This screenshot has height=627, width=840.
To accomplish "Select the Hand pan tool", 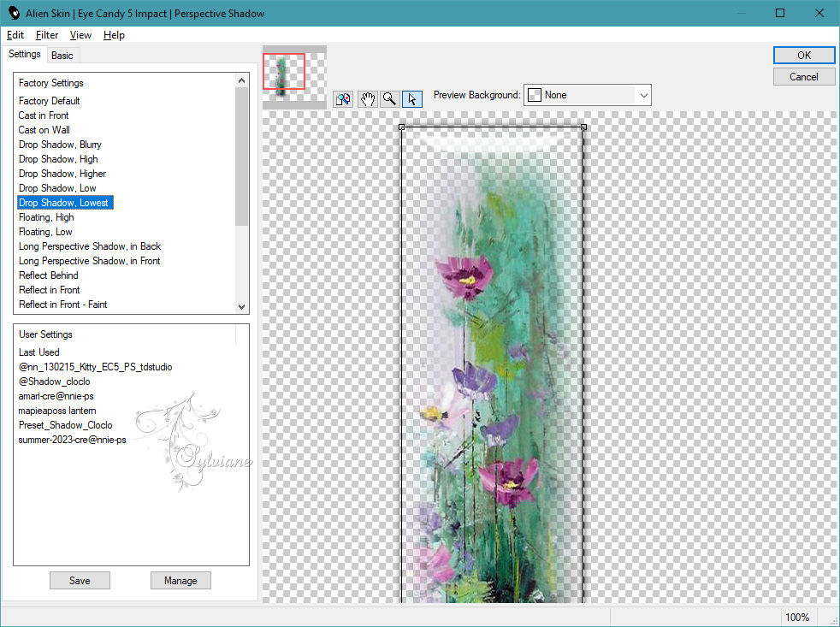I will 368,99.
